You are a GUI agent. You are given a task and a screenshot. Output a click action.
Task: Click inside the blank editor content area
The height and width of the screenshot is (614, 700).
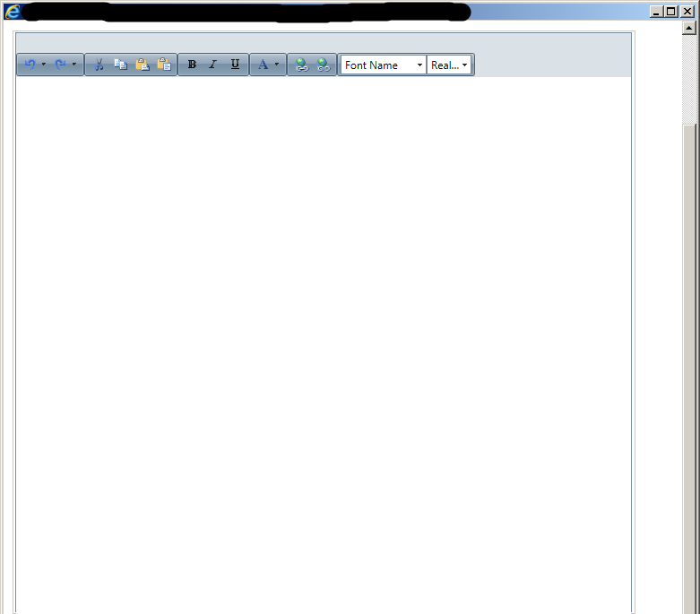(324, 344)
